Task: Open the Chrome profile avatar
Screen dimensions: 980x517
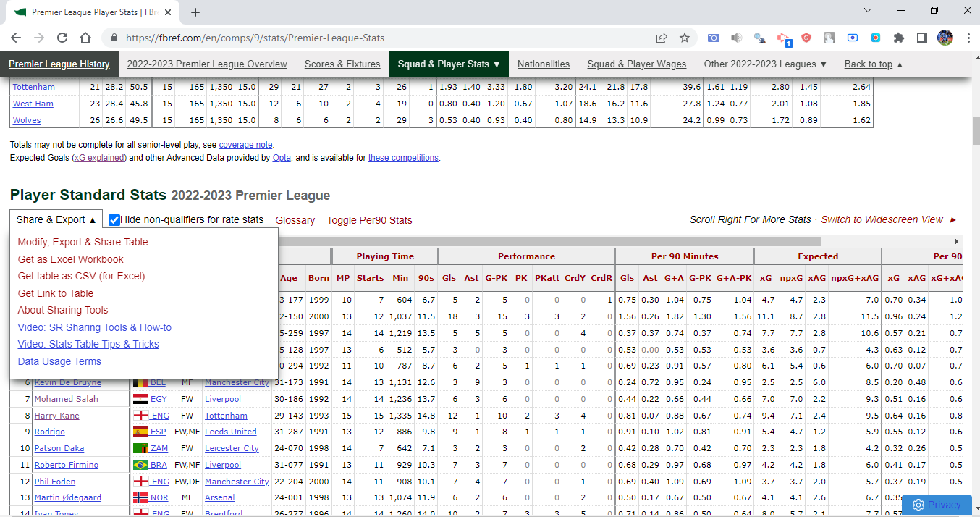Action: [x=945, y=38]
